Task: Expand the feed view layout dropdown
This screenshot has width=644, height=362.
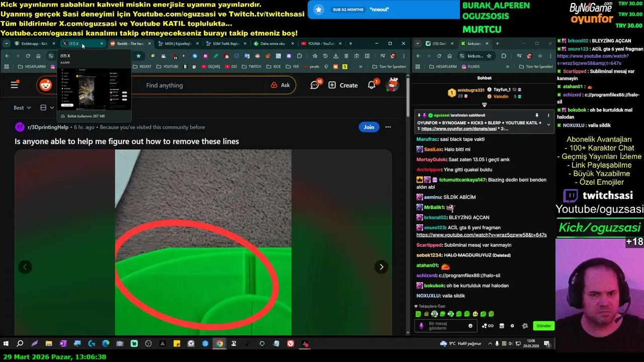Action: click(x=47, y=108)
